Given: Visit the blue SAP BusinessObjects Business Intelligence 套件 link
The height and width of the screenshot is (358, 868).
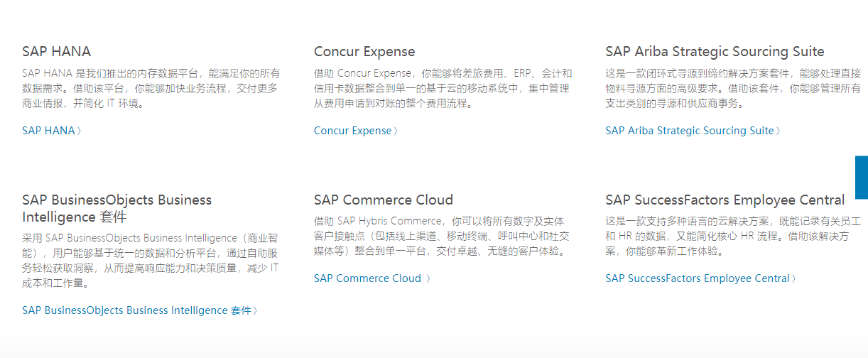Looking at the screenshot, I should [136, 310].
